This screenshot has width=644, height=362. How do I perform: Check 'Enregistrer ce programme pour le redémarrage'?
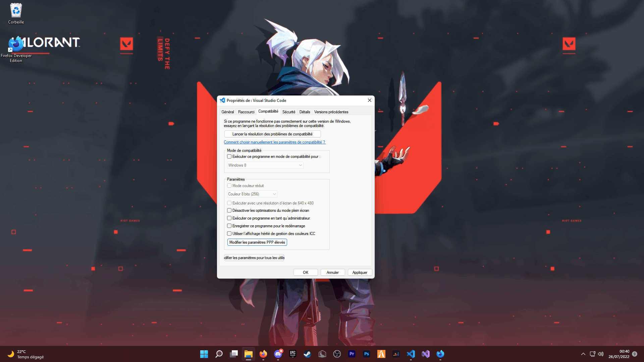229,226
